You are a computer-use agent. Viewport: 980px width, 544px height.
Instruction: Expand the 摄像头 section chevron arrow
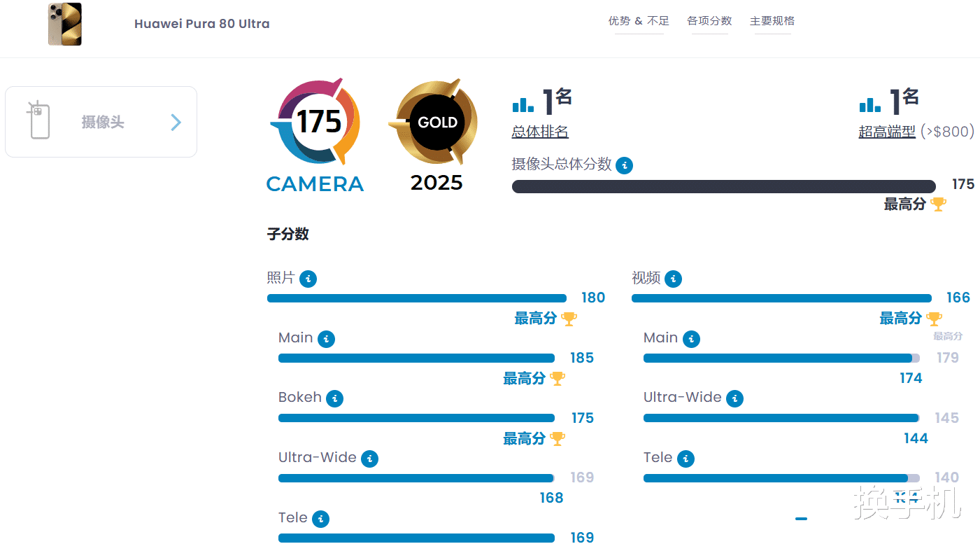176,123
